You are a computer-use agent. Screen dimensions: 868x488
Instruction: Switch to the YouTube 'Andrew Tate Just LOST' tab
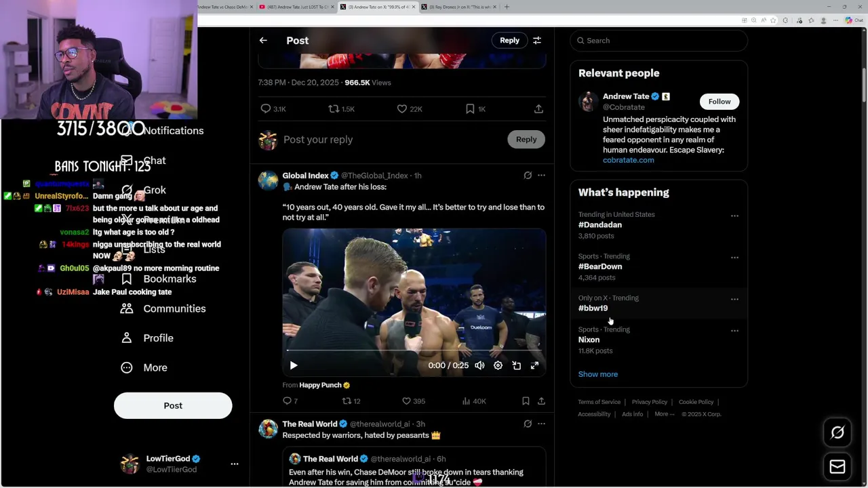(296, 7)
